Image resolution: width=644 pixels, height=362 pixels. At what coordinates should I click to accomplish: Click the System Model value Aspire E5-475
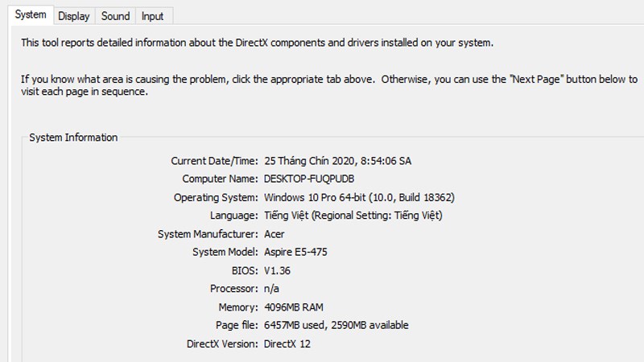click(x=295, y=252)
